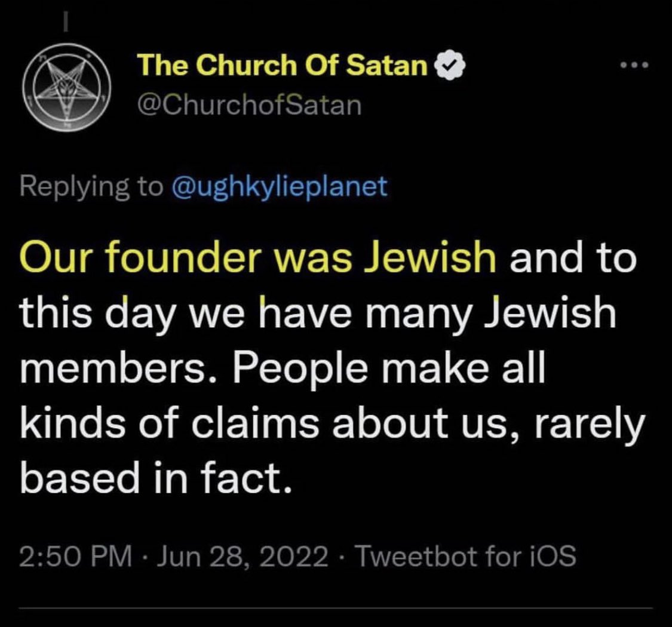
Task: Open the @ughkylieplanet mention link
Action: (x=279, y=187)
